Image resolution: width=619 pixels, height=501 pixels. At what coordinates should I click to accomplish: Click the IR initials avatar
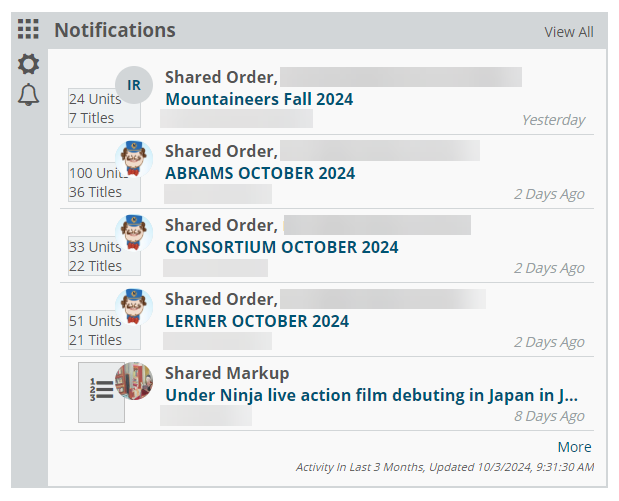click(x=134, y=85)
